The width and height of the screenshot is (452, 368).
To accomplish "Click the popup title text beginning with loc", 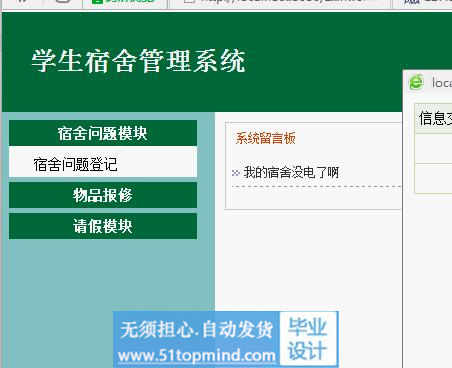I will 442,83.
